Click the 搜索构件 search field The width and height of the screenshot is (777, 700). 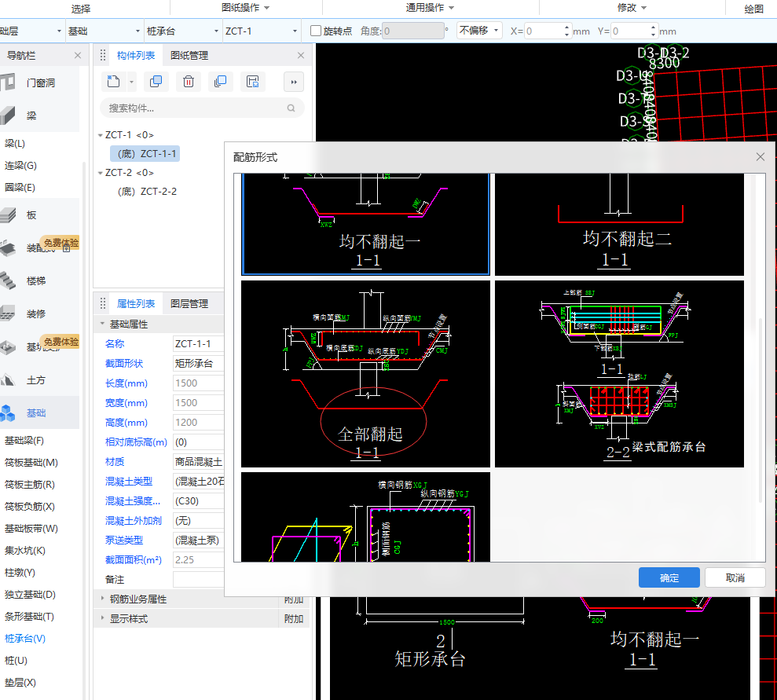tap(202, 108)
